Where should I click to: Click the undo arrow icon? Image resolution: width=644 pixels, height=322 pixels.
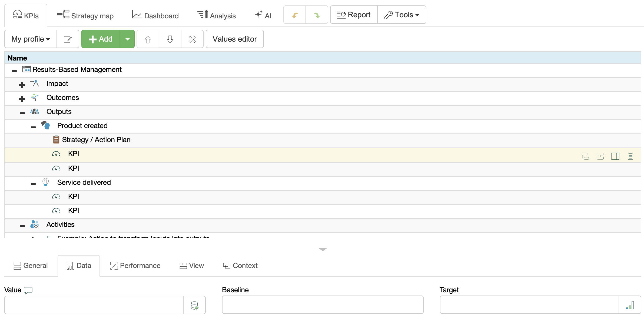(295, 15)
